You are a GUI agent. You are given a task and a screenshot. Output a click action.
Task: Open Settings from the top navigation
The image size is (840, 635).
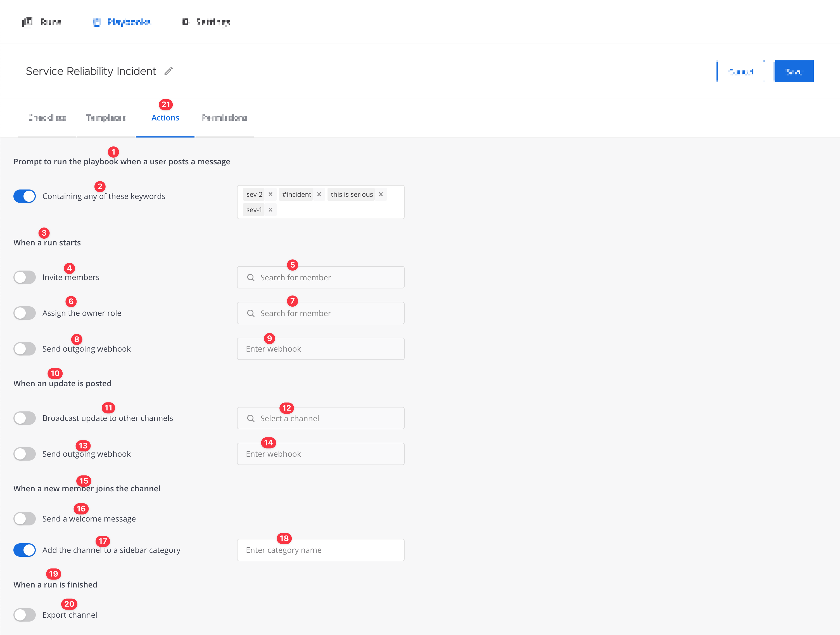pos(205,22)
